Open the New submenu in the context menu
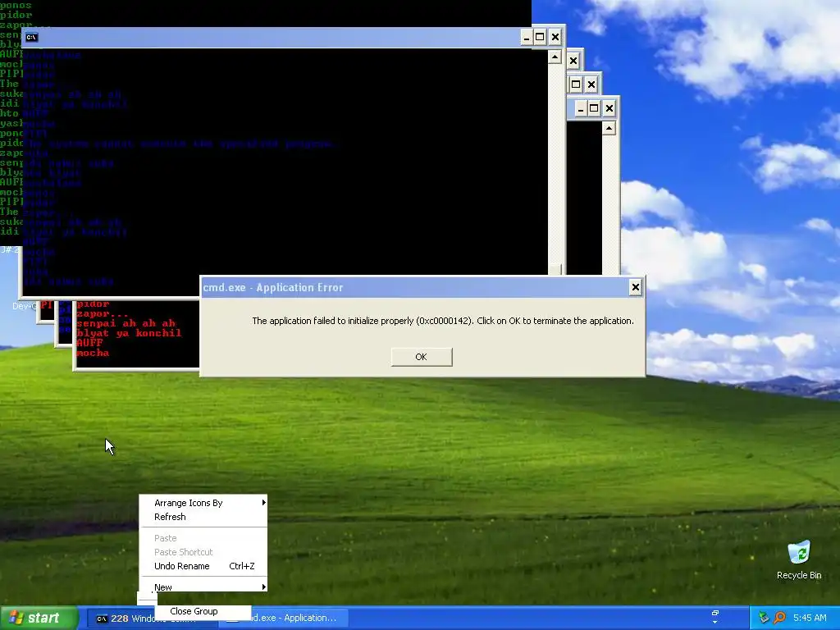Image resolution: width=840 pixels, height=630 pixels. [203, 587]
